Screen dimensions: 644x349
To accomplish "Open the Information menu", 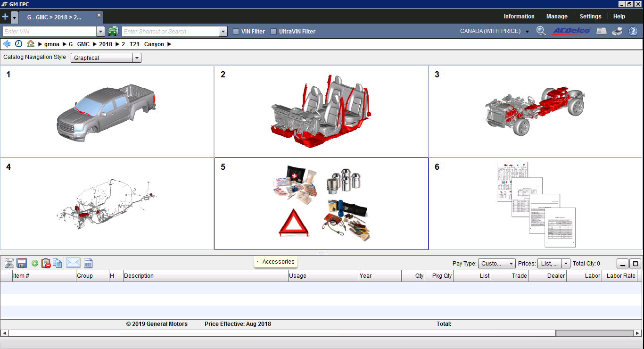I will click(519, 17).
